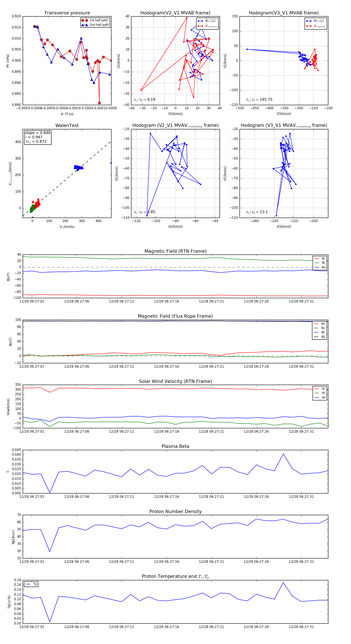Click the blue data cluster in the WalenTest plot
The height and width of the screenshot is (644, 351).
(78, 167)
